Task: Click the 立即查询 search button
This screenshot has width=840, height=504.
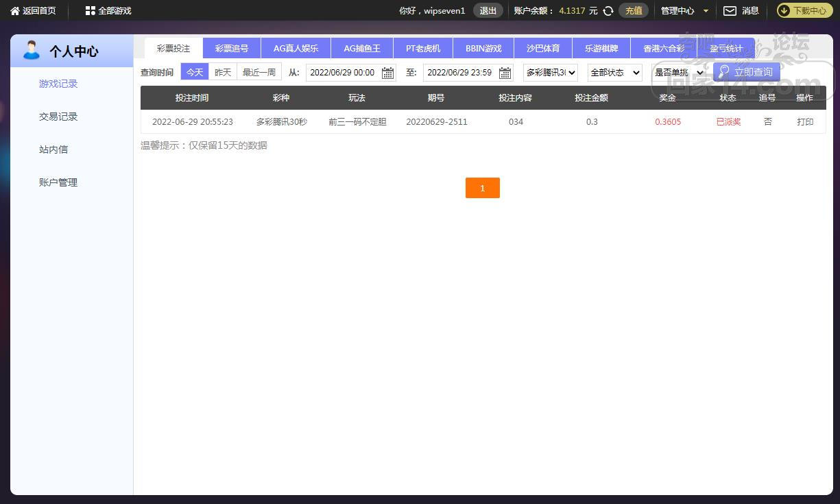Action: [x=747, y=72]
